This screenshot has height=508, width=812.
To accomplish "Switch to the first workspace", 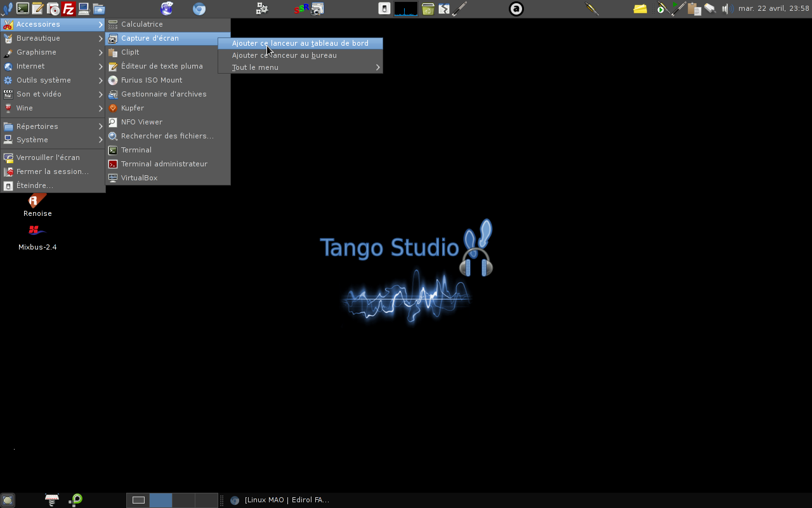I will coord(138,500).
